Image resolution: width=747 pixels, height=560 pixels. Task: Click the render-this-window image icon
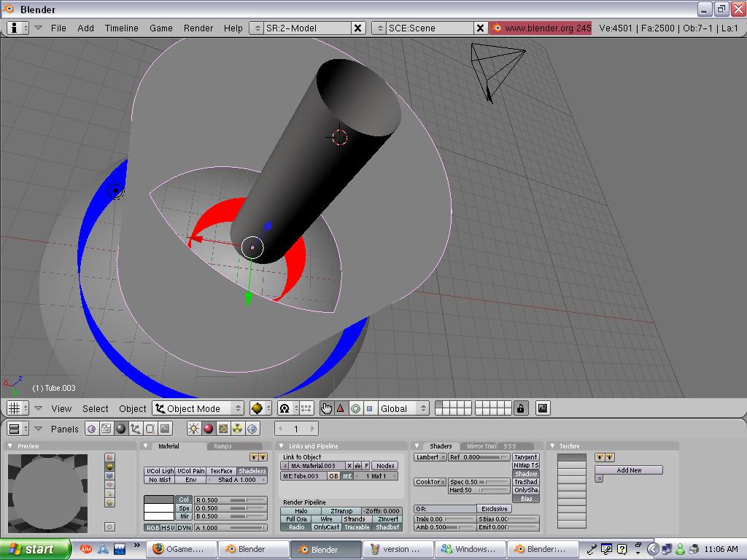[x=543, y=408]
